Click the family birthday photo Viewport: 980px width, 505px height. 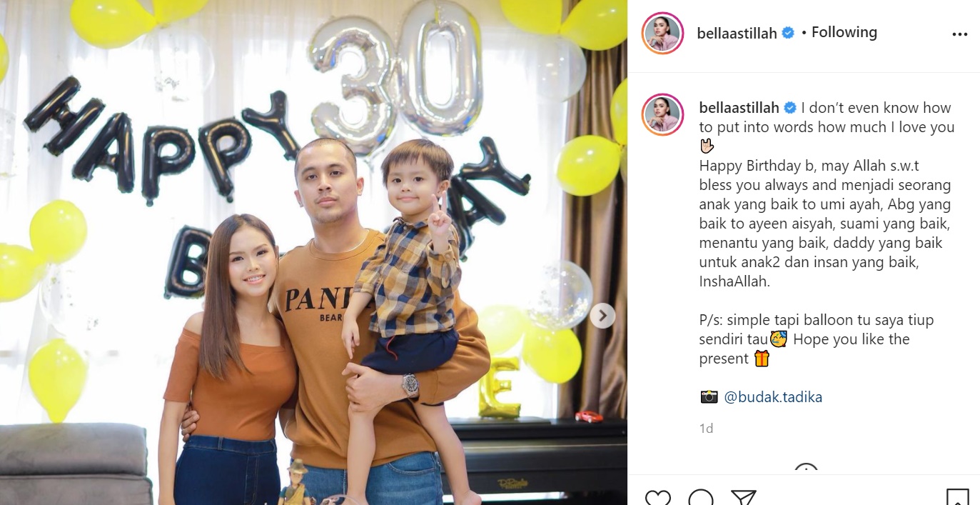click(x=313, y=252)
